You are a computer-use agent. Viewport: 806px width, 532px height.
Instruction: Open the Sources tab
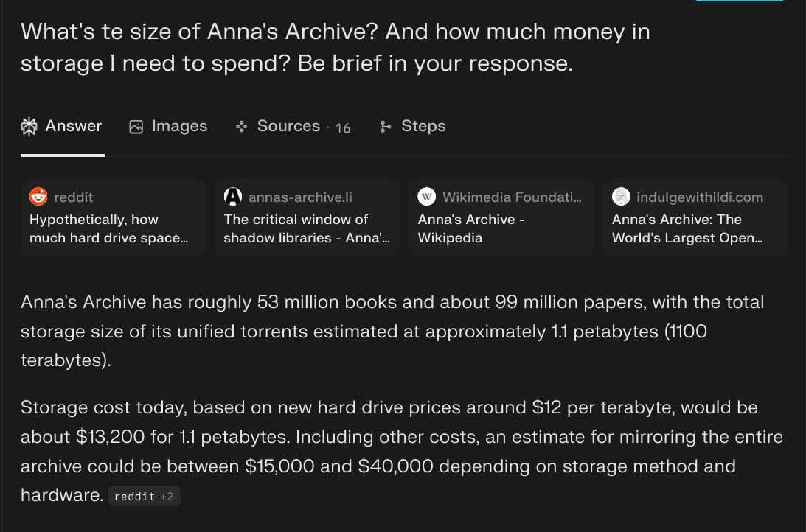point(293,126)
